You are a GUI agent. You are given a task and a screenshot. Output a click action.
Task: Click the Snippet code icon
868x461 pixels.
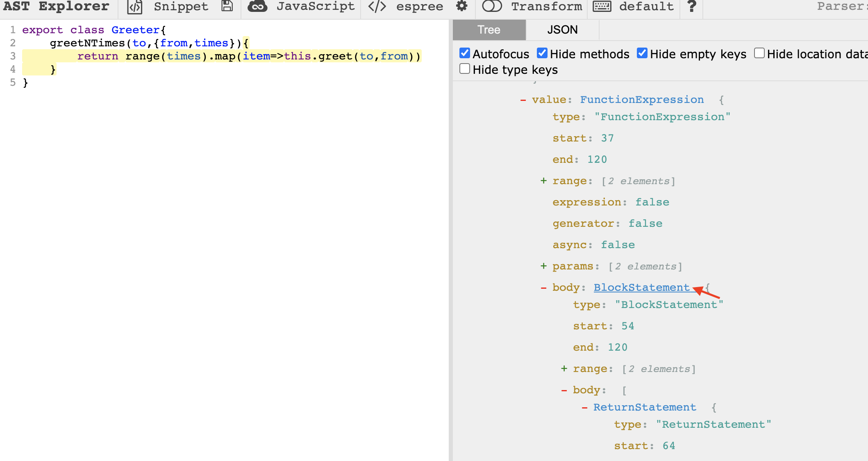pyautogui.click(x=134, y=7)
